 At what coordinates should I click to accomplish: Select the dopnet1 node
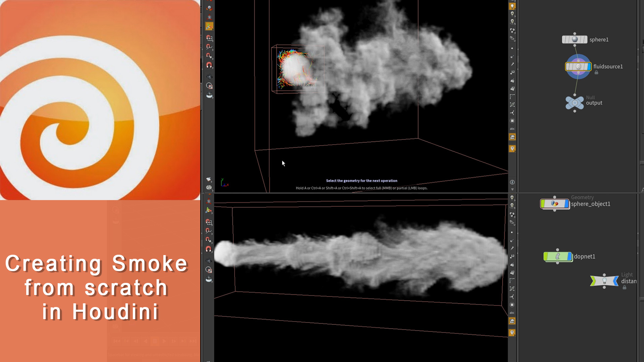click(558, 256)
